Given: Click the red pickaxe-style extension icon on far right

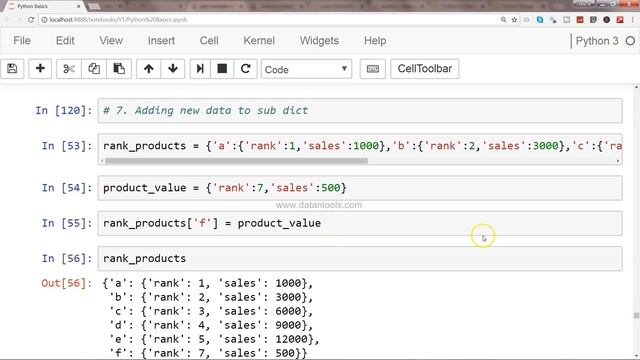Looking at the screenshot, I should tap(620, 20).
